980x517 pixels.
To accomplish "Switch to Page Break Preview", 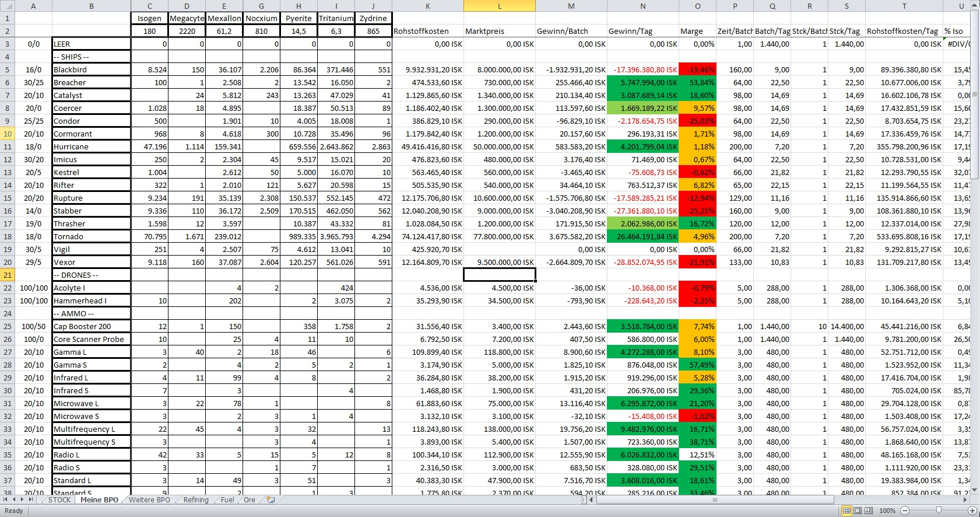I will [x=869, y=511].
